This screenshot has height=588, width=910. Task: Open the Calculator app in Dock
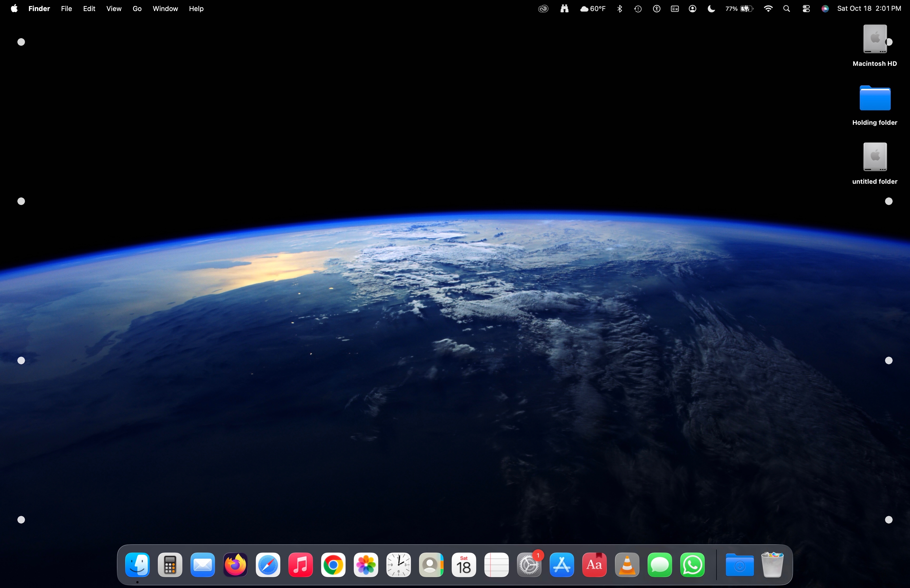tap(170, 565)
